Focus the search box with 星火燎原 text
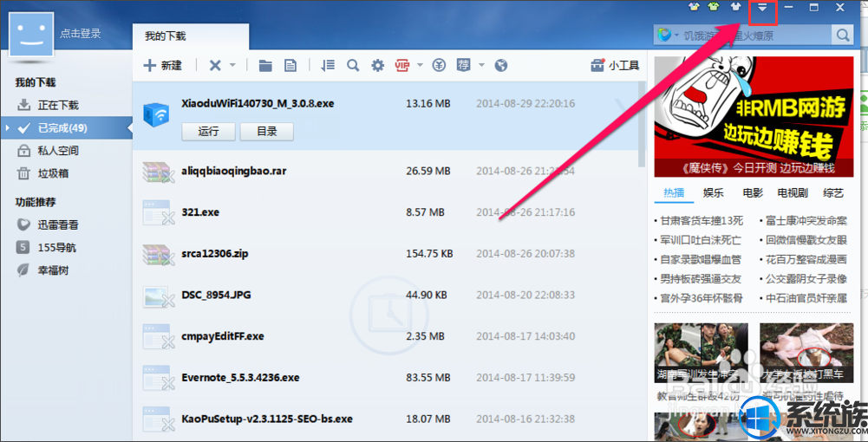The image size is (868, 442). (x=755, y=36)
